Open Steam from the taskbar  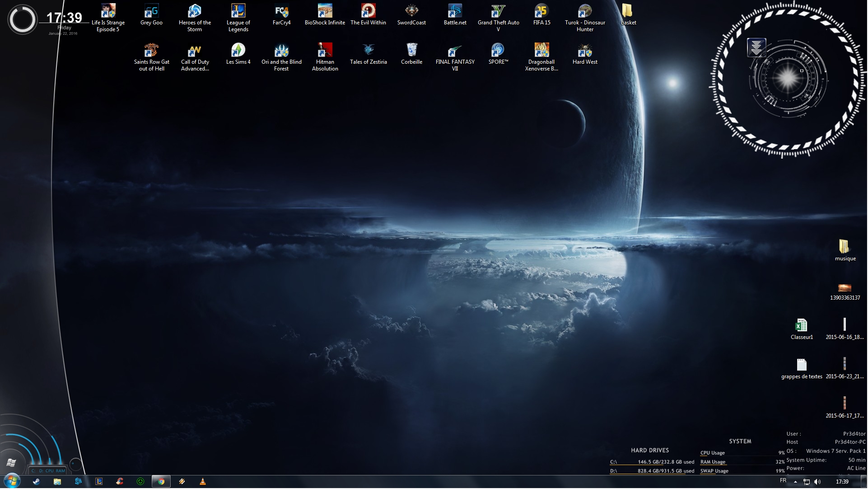36,482
